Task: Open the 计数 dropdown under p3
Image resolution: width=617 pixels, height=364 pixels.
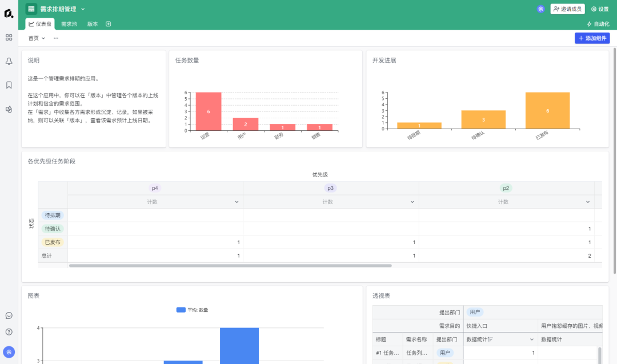Action: (x=412, y=202)
